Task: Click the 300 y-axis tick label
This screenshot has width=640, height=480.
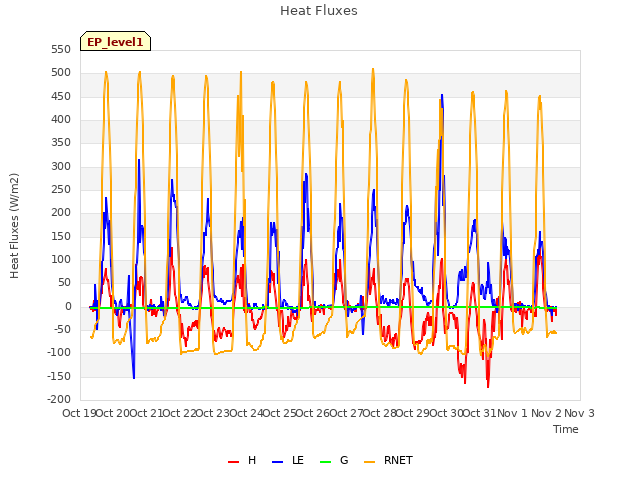Action: pos(61,167)
